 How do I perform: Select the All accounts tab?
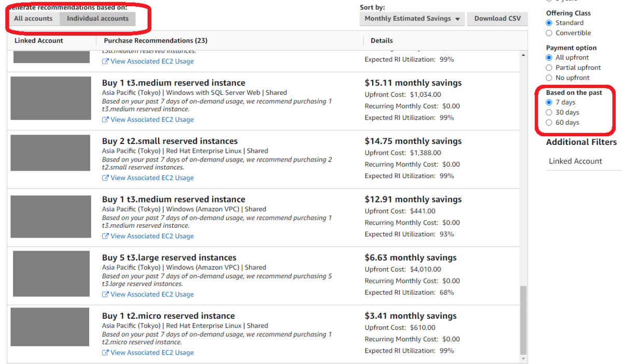click(x=33, y=19)
